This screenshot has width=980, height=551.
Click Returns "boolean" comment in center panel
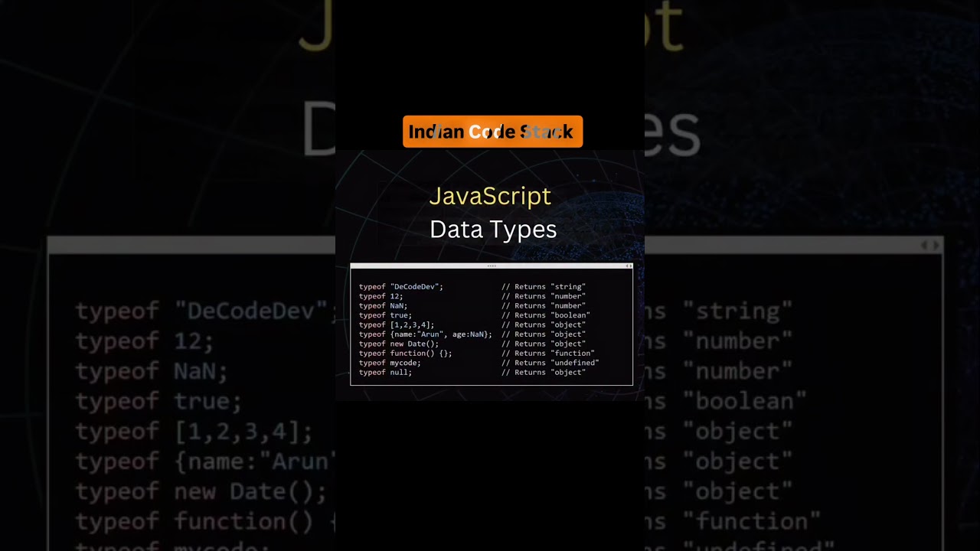click(546, 315)
